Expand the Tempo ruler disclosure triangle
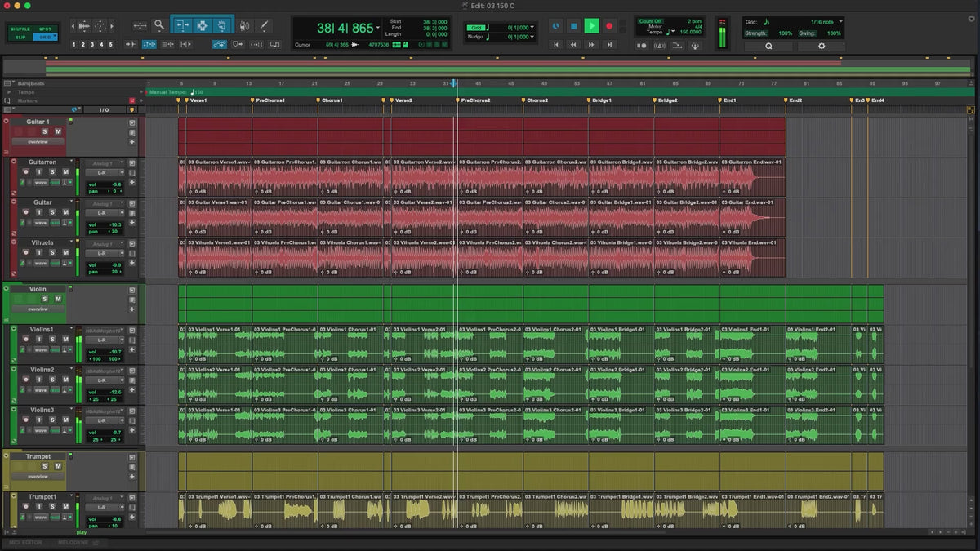The image size is (980, 551). point(9,92)
